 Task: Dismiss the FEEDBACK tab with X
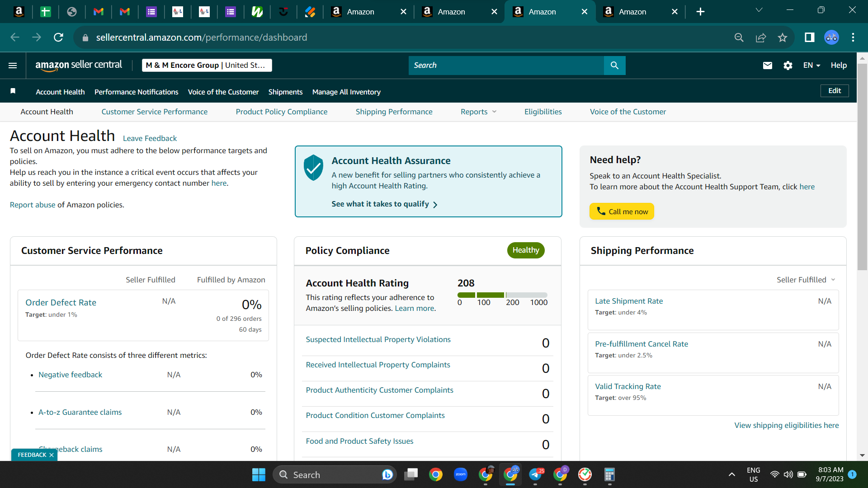point(52,455)
